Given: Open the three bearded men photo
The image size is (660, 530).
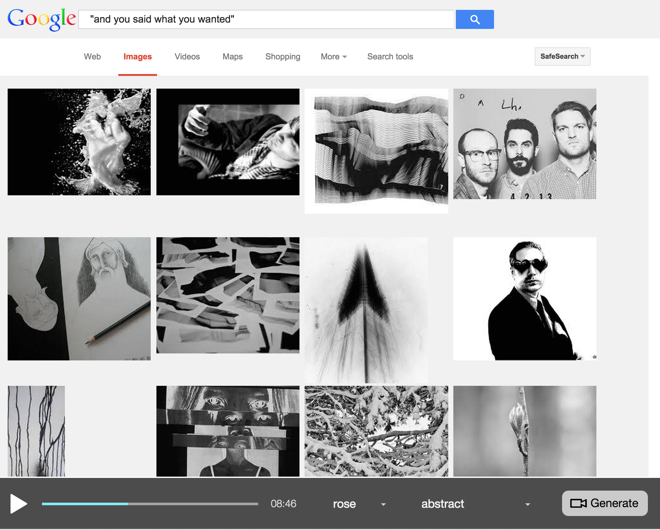Looking at the screenshot, I should point(524,144).
